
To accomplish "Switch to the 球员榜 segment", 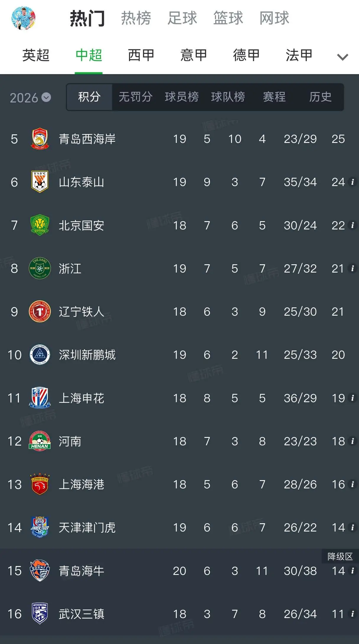I will click(182, 97).
